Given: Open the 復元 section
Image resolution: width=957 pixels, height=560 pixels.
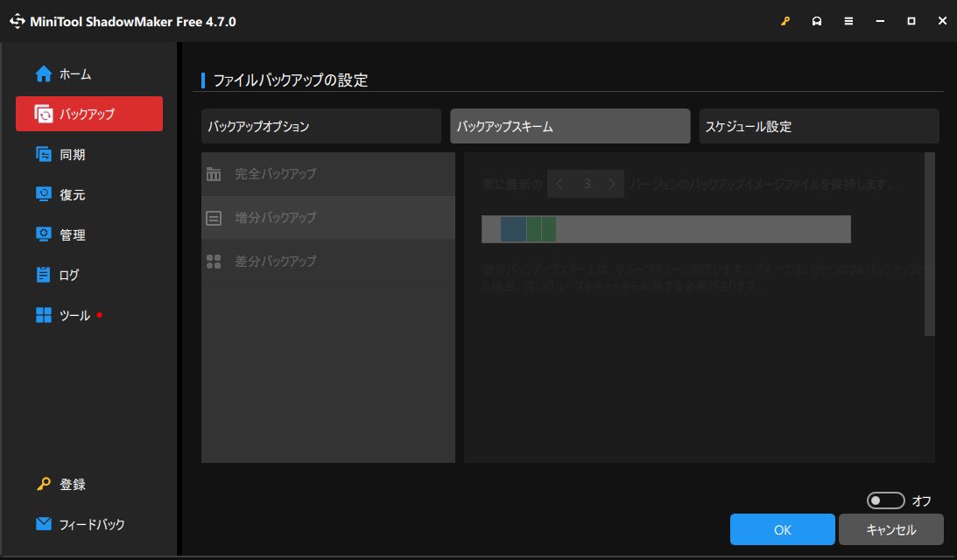Looking at the screenshot, I should click(x=89, y=194).
